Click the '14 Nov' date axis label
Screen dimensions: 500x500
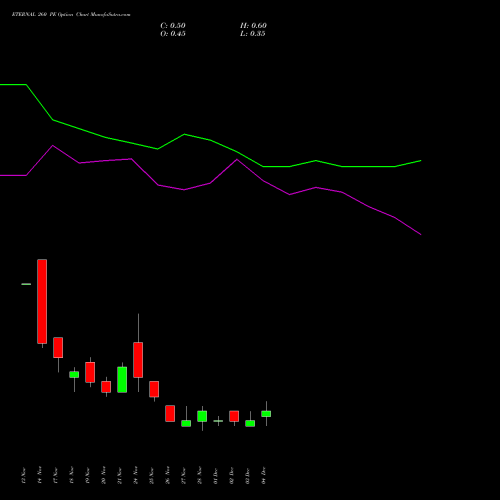[40, 475]
